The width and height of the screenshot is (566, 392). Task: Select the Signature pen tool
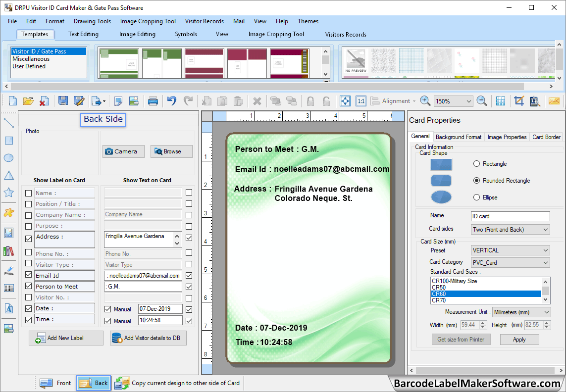(8, 270)
